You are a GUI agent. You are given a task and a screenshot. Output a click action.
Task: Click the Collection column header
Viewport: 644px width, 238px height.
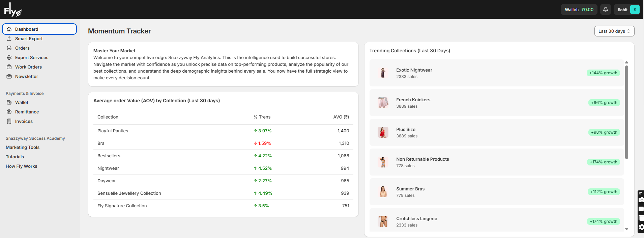[108, 117]
